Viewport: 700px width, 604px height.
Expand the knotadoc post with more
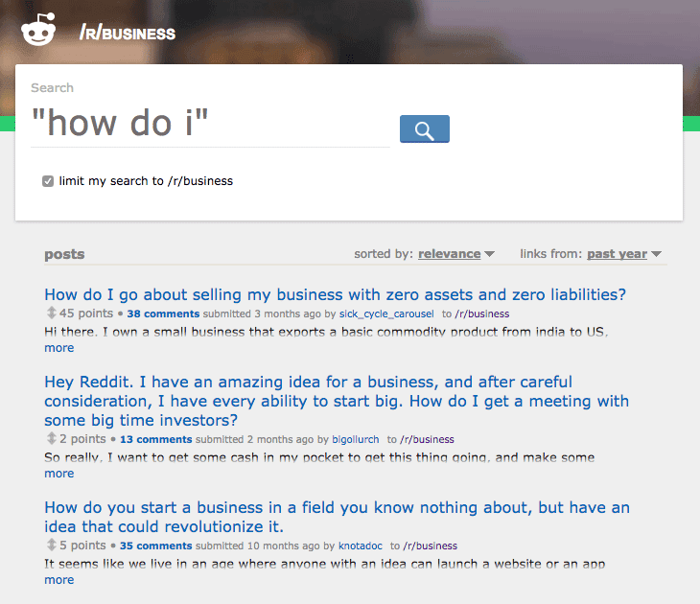[x=58, y=580]
